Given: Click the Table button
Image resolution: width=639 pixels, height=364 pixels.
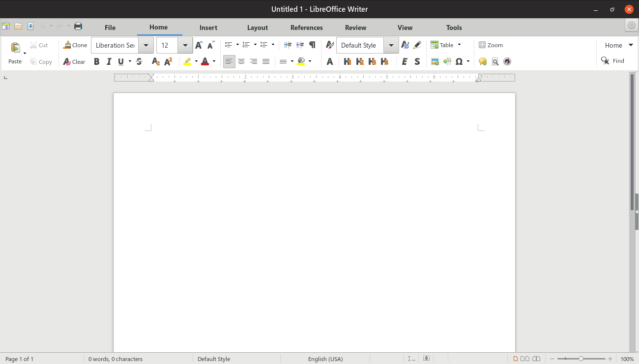Looking at the screenshot, I should 442,45.
